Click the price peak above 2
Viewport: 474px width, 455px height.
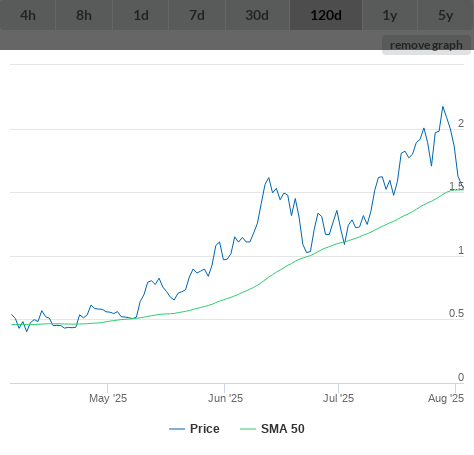click(443, 107)
